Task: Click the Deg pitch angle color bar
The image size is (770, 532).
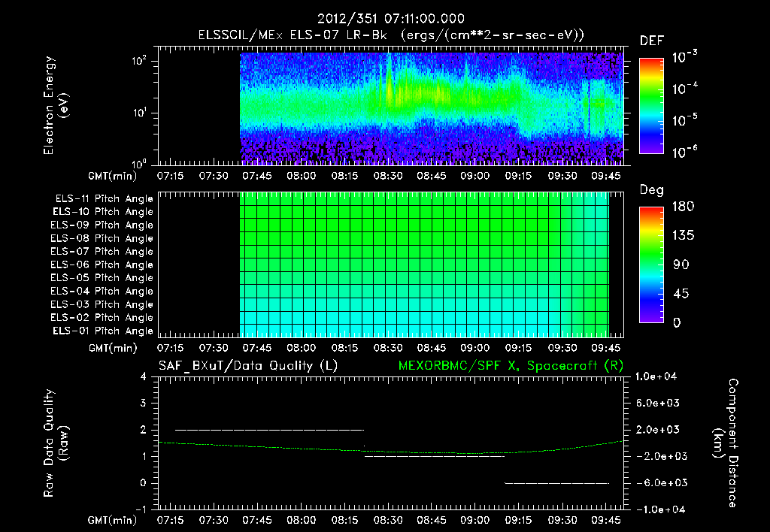Action: click(652, 264)
